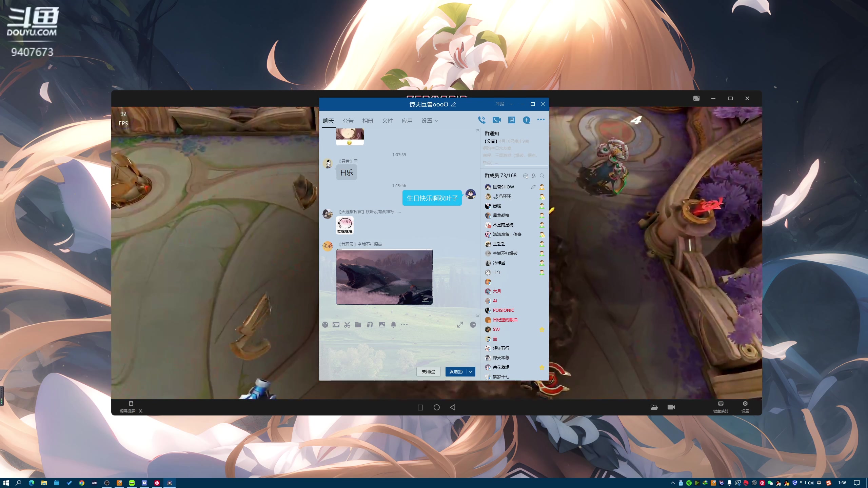Open message history clock icon

[473, 325]
